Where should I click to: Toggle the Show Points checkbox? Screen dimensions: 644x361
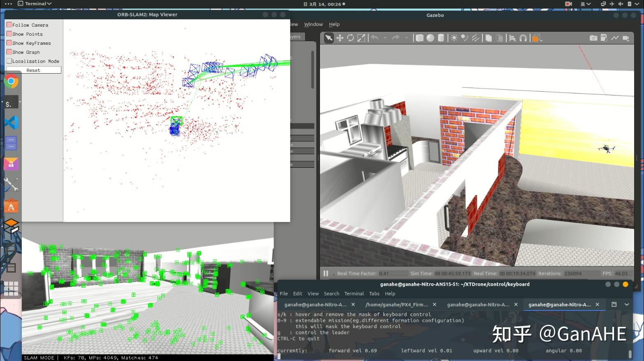pos(9,34)
